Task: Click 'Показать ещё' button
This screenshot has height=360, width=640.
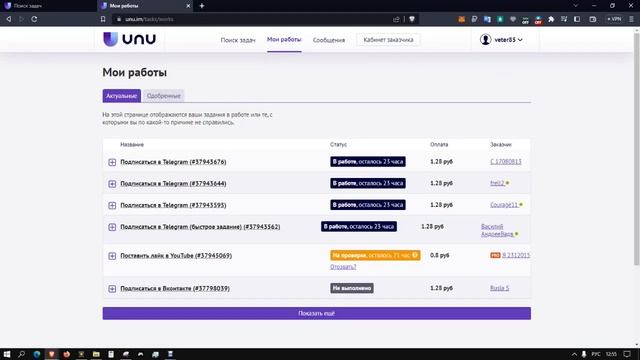Action: coord(317,313)
